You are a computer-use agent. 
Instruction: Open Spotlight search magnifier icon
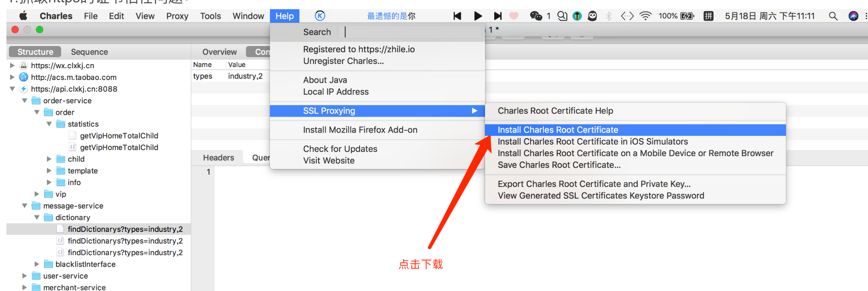pyautogui.click(x=833, y=16)
